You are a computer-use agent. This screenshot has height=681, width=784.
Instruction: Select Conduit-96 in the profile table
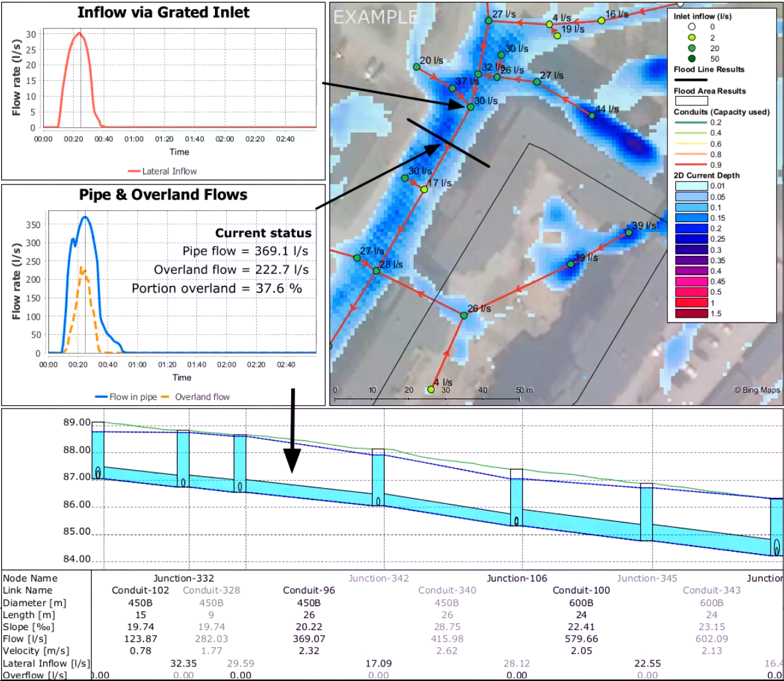308,590
